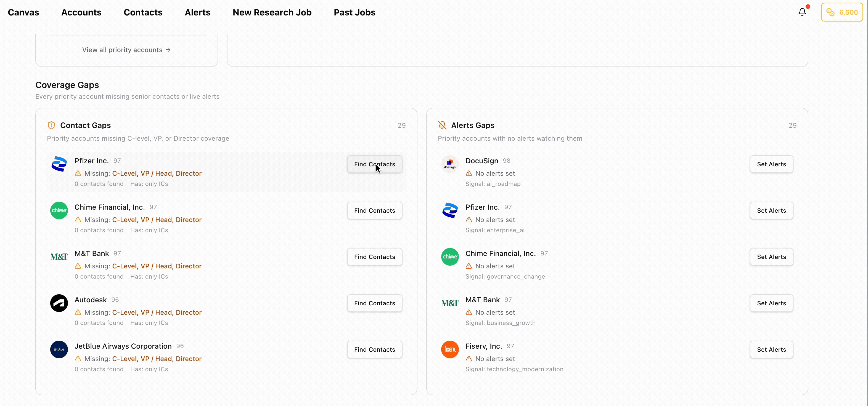Find Contacts for Chime Financial

[374, 210]
